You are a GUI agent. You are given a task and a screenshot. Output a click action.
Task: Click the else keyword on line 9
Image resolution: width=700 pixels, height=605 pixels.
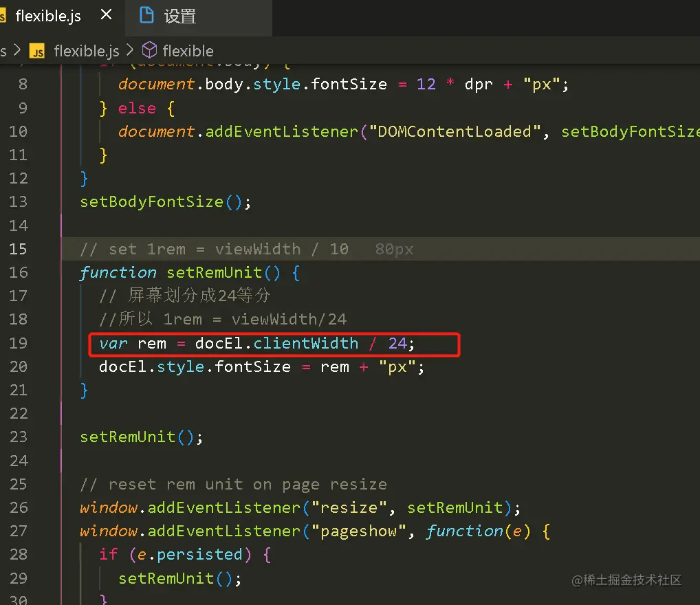pyautogui.click(x=137, y=108)
